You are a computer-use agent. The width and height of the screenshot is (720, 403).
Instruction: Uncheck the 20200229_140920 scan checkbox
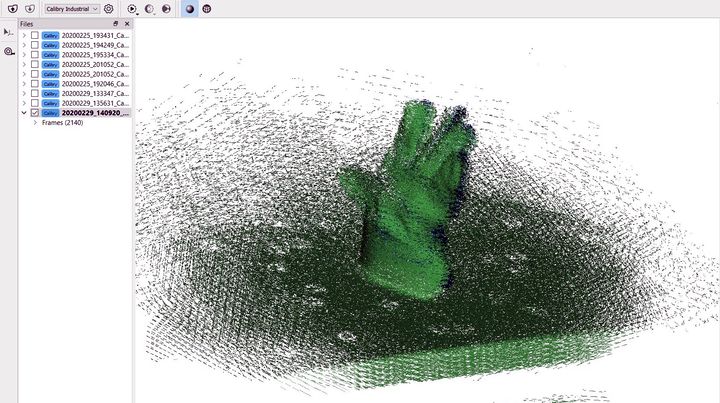[35, 113]
